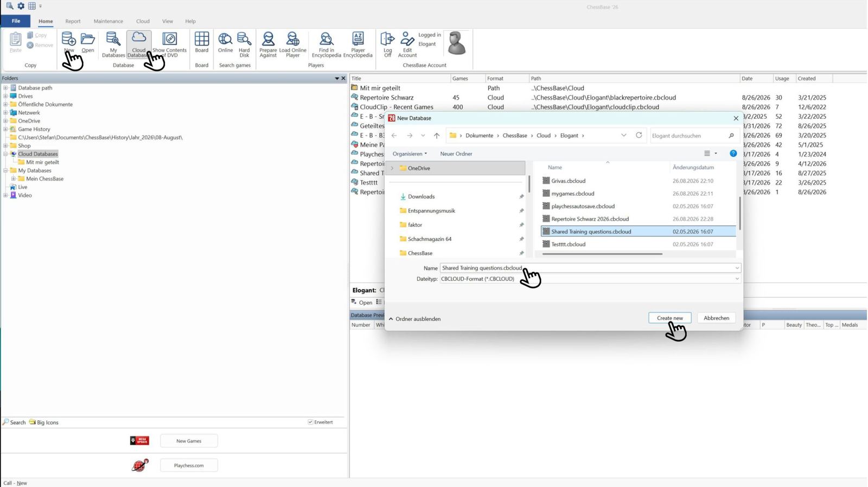Click the Name input field in the dialog
The image size is (868, 487).
(590, 268)
